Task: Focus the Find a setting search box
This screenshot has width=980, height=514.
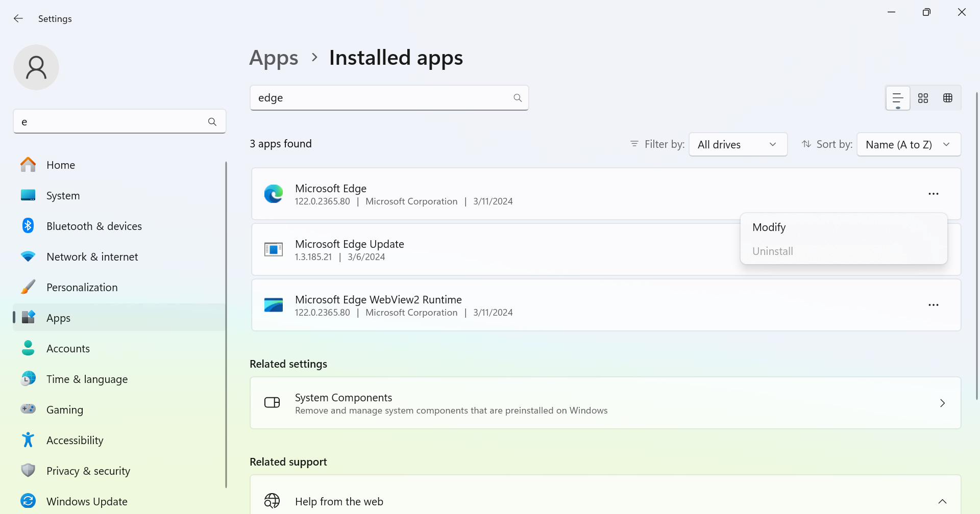Action: (119, 122)
